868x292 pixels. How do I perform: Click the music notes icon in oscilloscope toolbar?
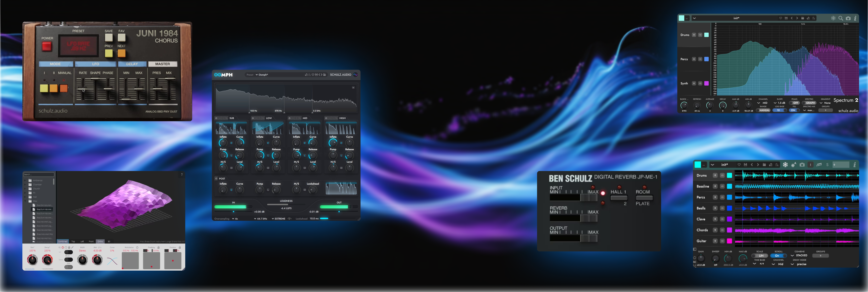point(819,165)
